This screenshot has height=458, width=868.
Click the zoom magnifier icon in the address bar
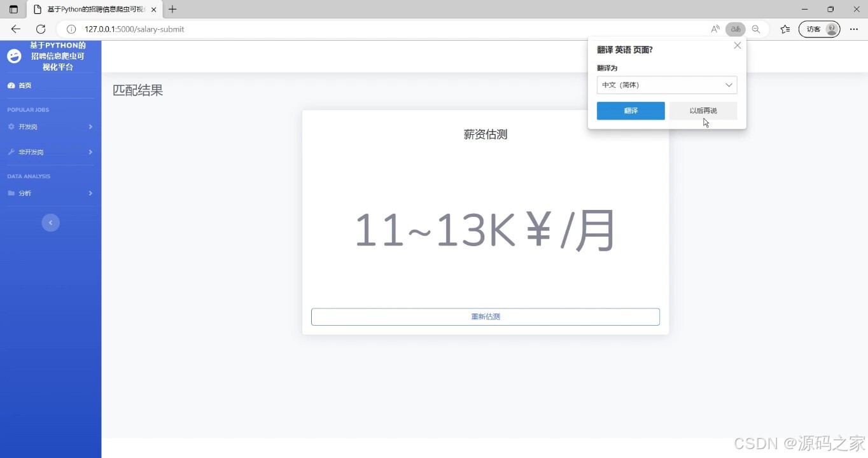pos(756,29)
